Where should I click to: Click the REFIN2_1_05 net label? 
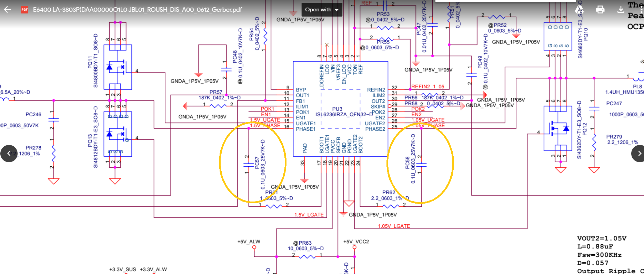coord(428,87)
